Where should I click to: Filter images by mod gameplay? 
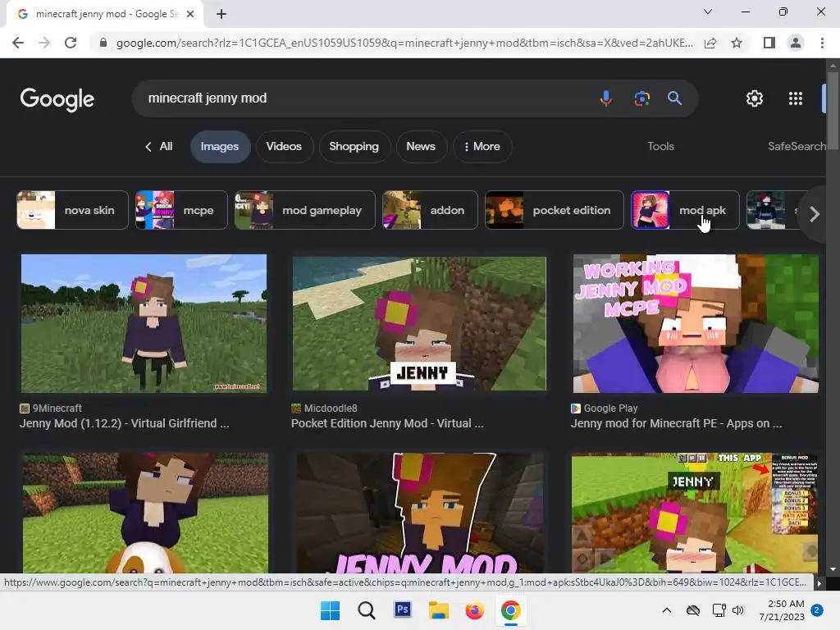pyautogui.click(x=305, y=210)
